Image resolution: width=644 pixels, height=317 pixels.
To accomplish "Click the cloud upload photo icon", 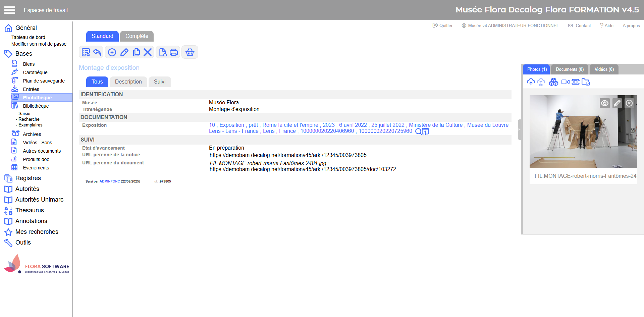I will (x=531, y=82).
